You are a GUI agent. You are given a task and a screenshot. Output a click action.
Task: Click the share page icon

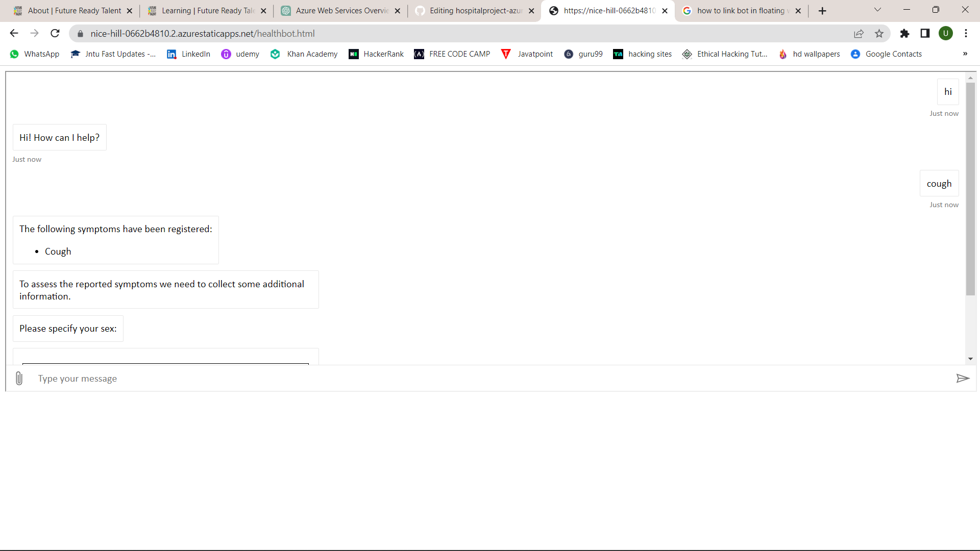point(859,34)
